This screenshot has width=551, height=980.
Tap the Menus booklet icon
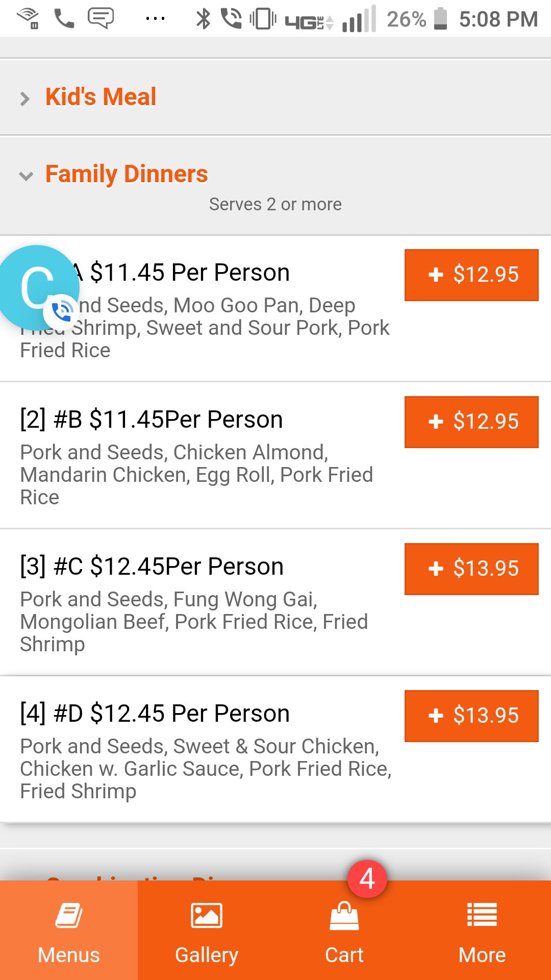pyautogui.click(x=69, y=916)
